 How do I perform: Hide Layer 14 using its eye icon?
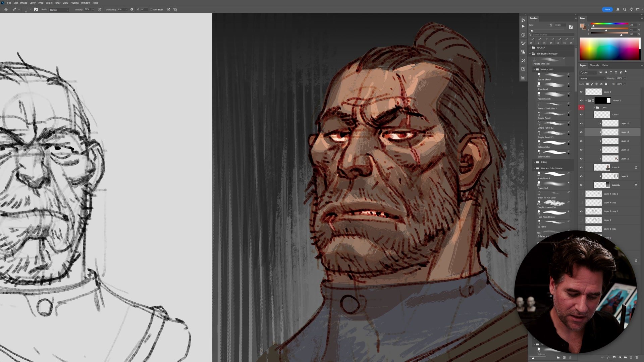pyautogui.click(x=581, y=132)
